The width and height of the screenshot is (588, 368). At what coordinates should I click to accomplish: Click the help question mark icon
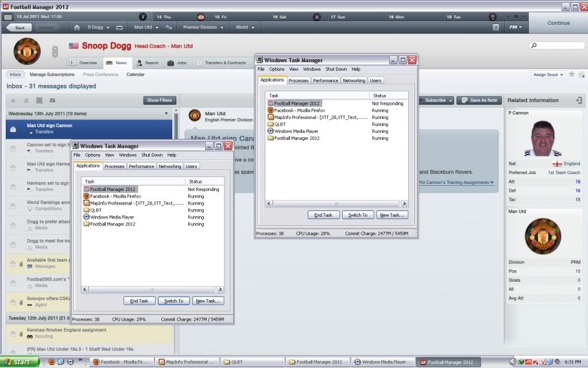click(x=496, y=28)
